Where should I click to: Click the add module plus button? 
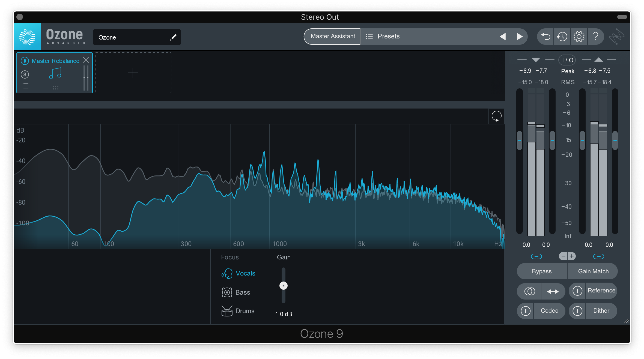133,73
